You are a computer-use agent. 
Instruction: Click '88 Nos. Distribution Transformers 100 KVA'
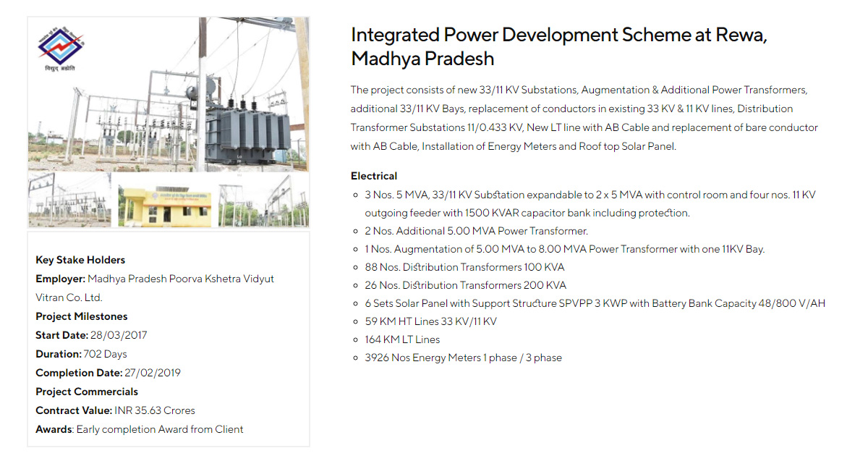click(464, 267)
